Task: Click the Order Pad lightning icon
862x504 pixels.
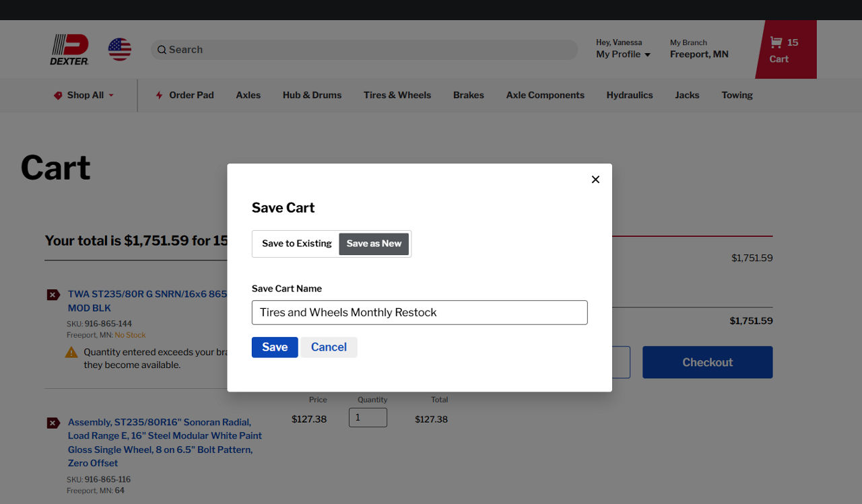Action: [160, 96]
